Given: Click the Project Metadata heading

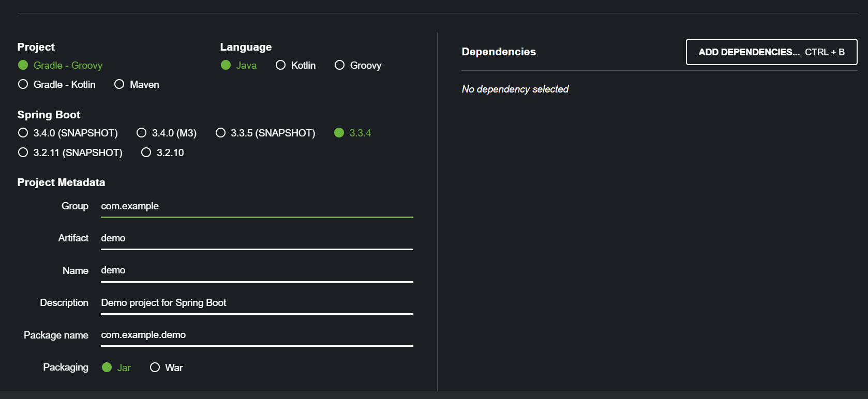Looking at the screenshot, I should [x=61, y=182].
